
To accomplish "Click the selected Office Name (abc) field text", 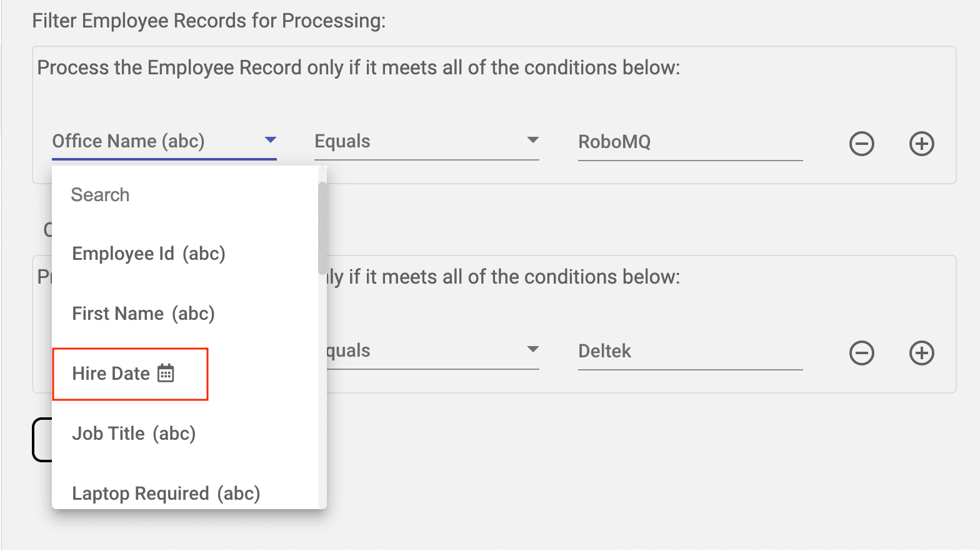I will [x=129, y=141].
